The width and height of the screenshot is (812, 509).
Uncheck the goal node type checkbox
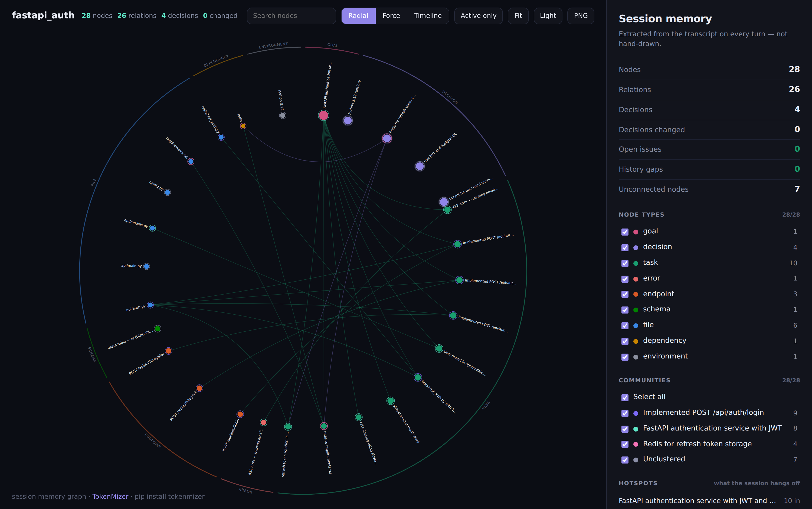coord(625,232)
